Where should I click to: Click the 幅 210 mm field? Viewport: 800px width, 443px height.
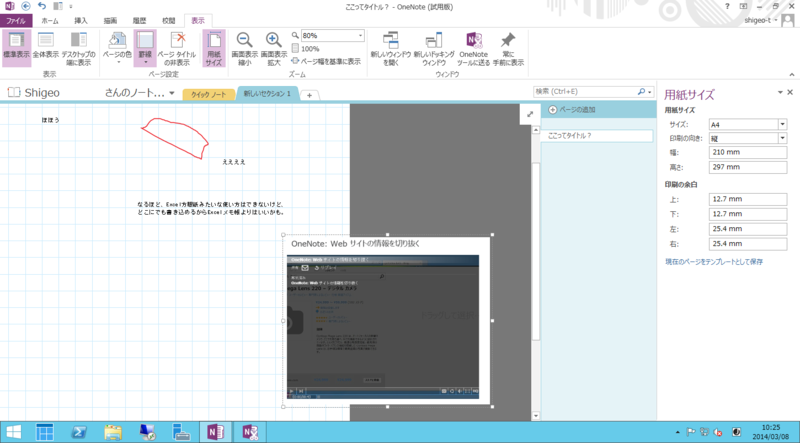747,152
